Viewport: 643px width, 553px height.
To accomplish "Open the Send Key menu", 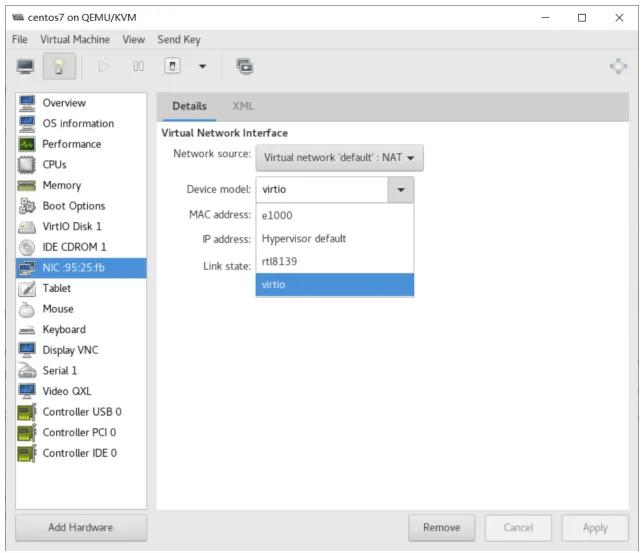I will 179,39.
